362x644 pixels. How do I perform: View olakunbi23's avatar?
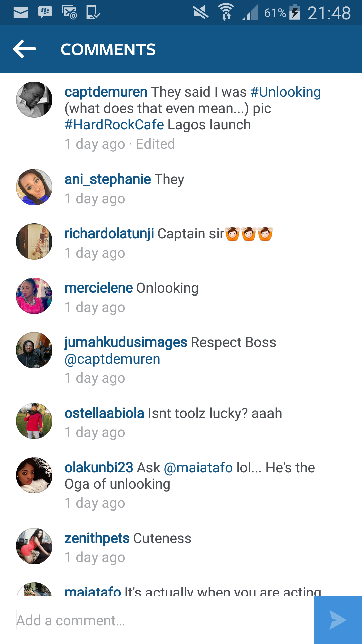[x=34, y=475]
